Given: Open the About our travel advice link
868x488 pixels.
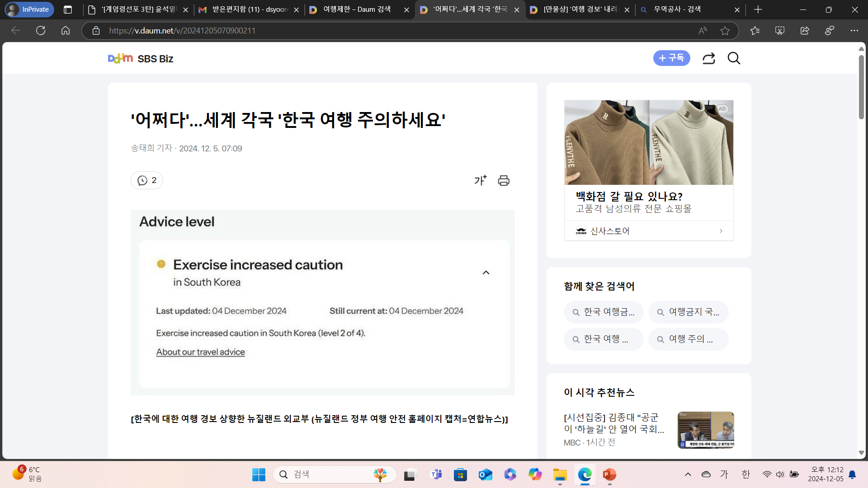Looking at the screenshot, I should 200,352.
